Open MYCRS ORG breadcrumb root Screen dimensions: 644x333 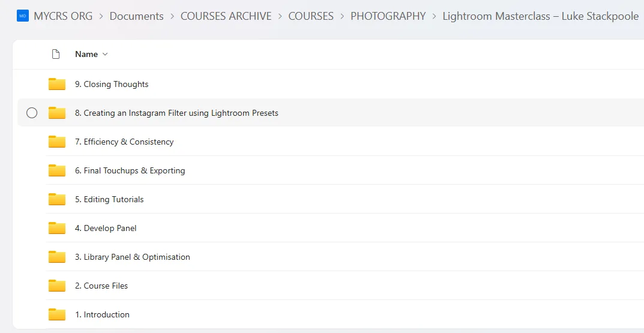coord(63,16)
